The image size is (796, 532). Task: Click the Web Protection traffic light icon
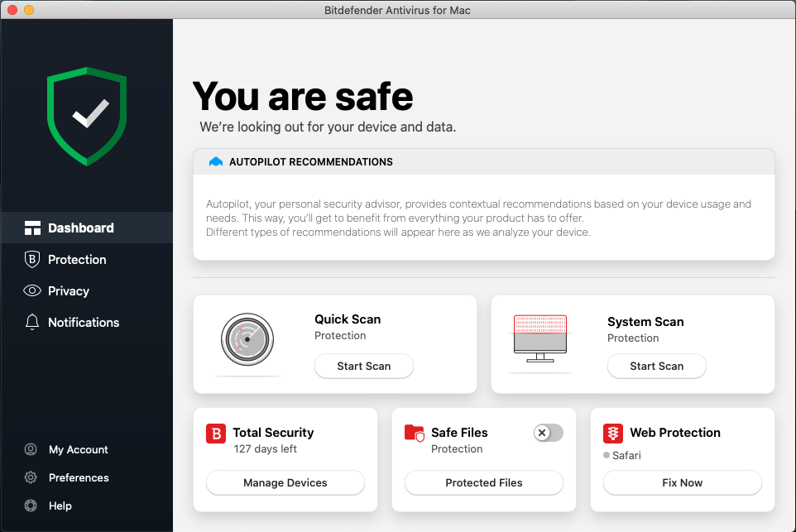pyautogui.click(x=612, y=433)
